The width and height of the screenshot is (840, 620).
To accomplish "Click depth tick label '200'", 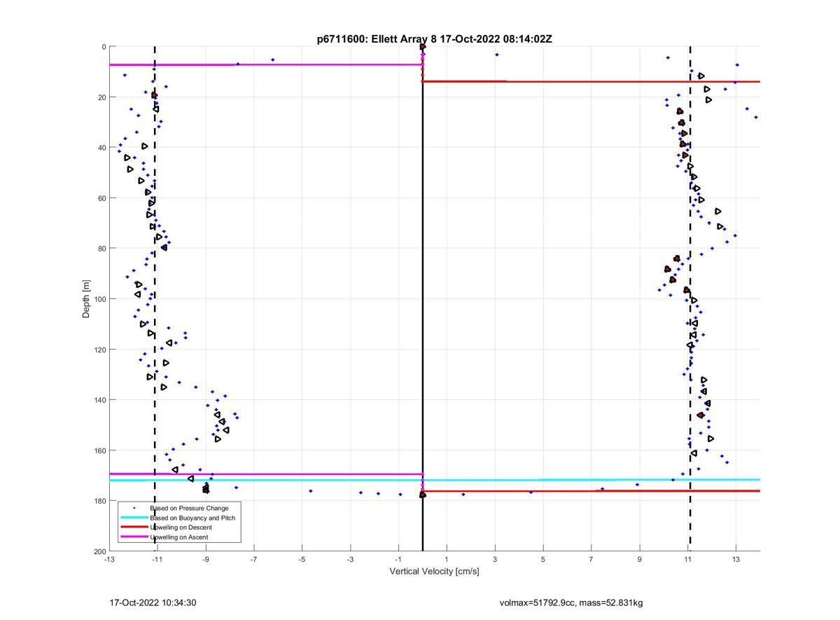I will (100, 551).
